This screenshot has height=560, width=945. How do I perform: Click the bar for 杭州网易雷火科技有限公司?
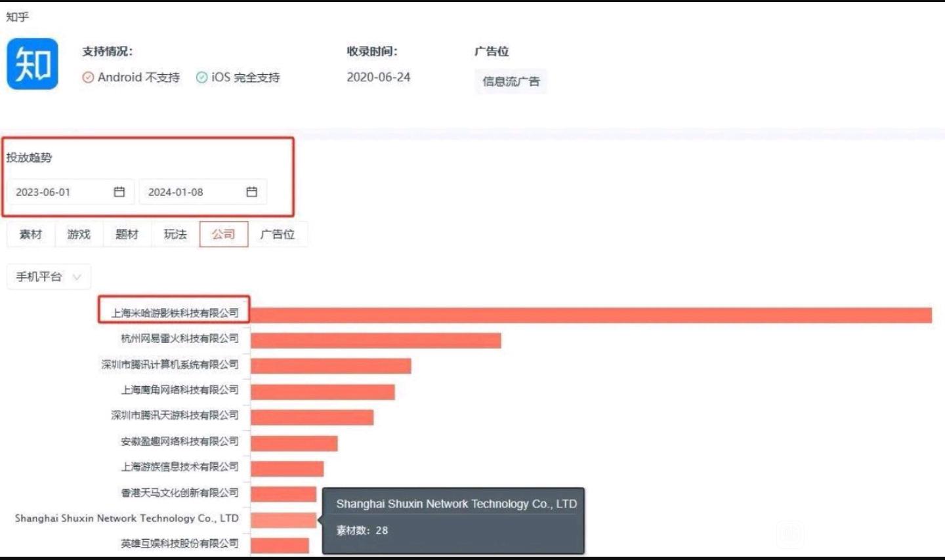[x=376, y=340]
